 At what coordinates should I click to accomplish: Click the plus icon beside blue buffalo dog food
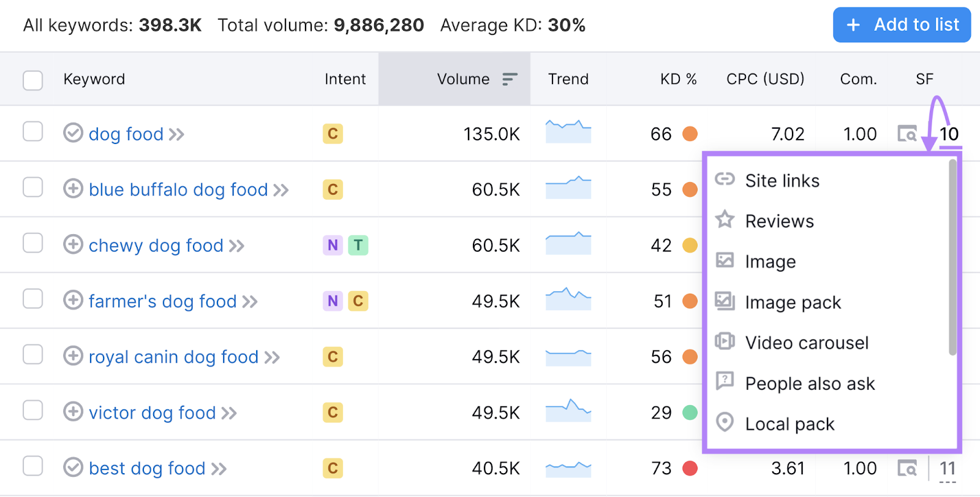coord(73,189)
